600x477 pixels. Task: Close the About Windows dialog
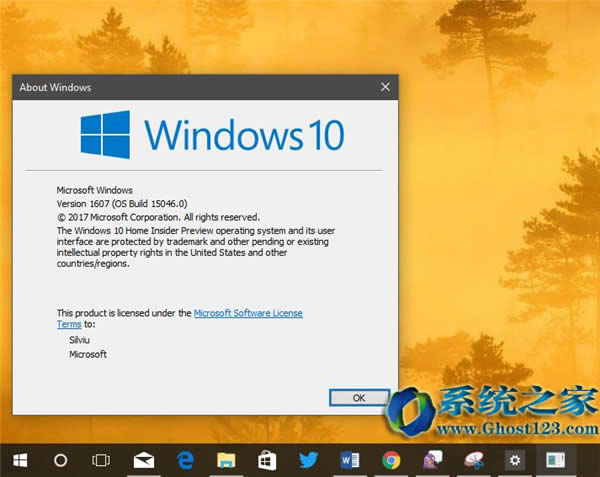pyautogui.click(x=384, y=87)
